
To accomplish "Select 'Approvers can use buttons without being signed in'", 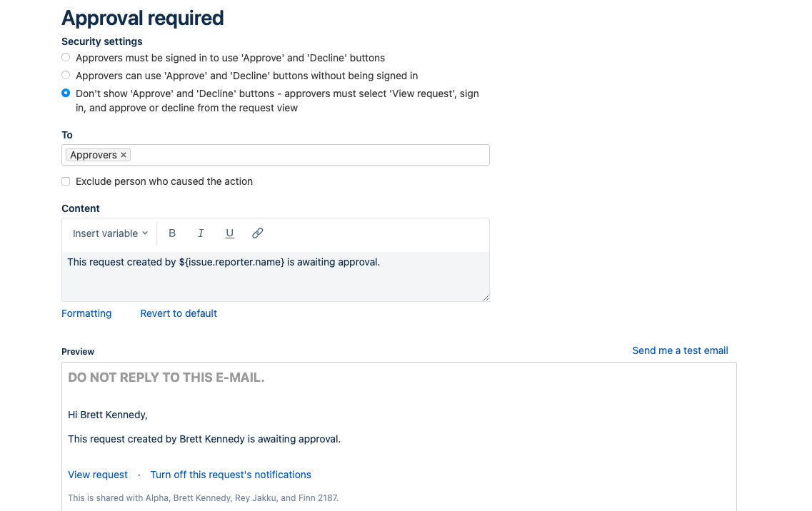I will point(66,75).
